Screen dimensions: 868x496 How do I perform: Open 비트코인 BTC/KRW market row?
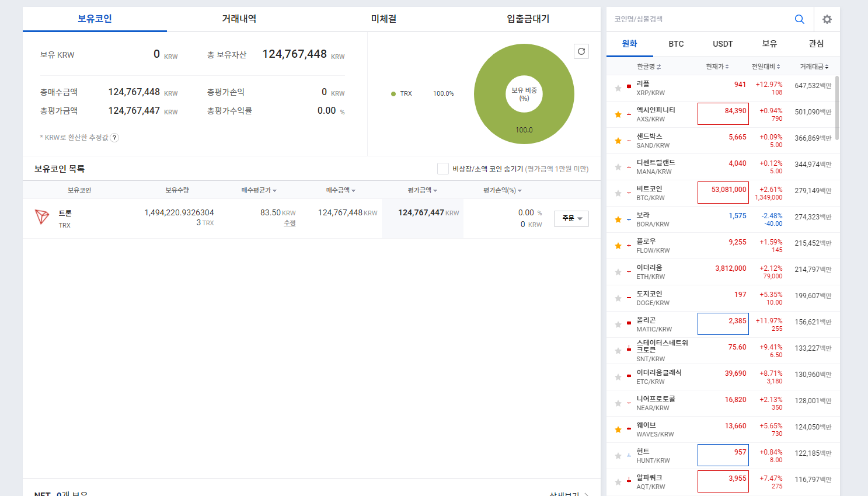[x=721, y=193]
